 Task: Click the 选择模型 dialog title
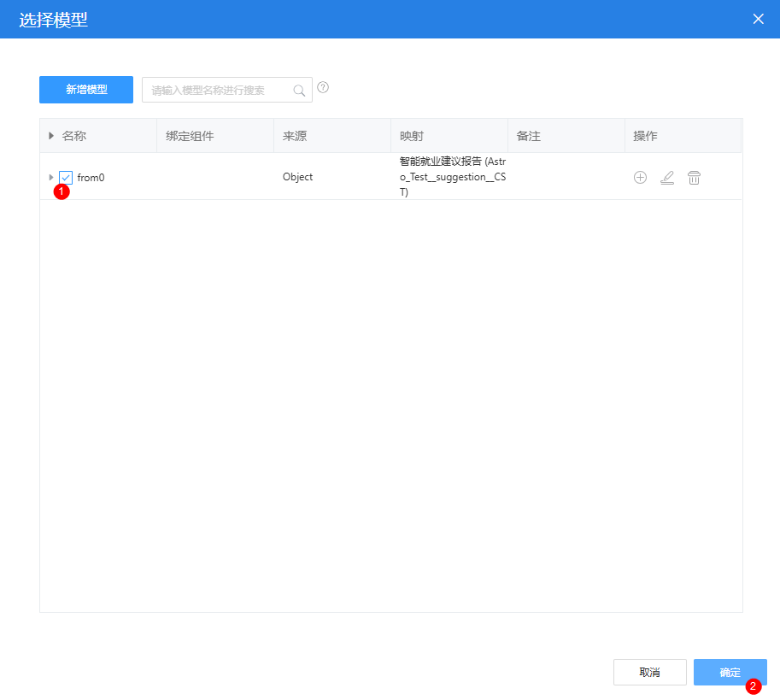(53, 20)
